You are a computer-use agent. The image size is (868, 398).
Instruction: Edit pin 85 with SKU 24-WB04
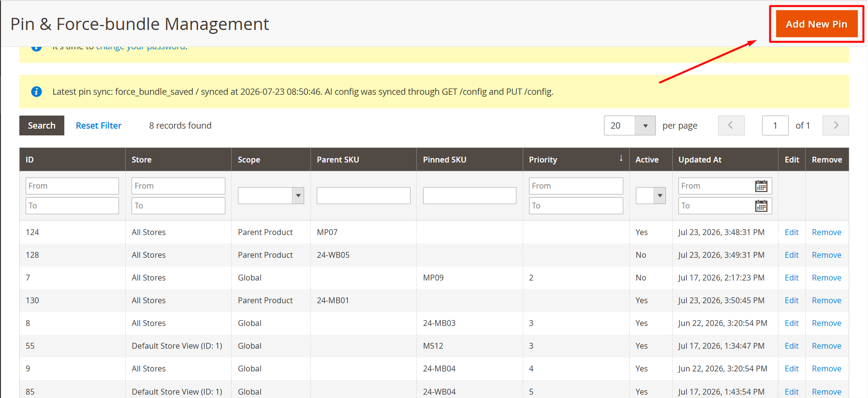pos(792,392)
